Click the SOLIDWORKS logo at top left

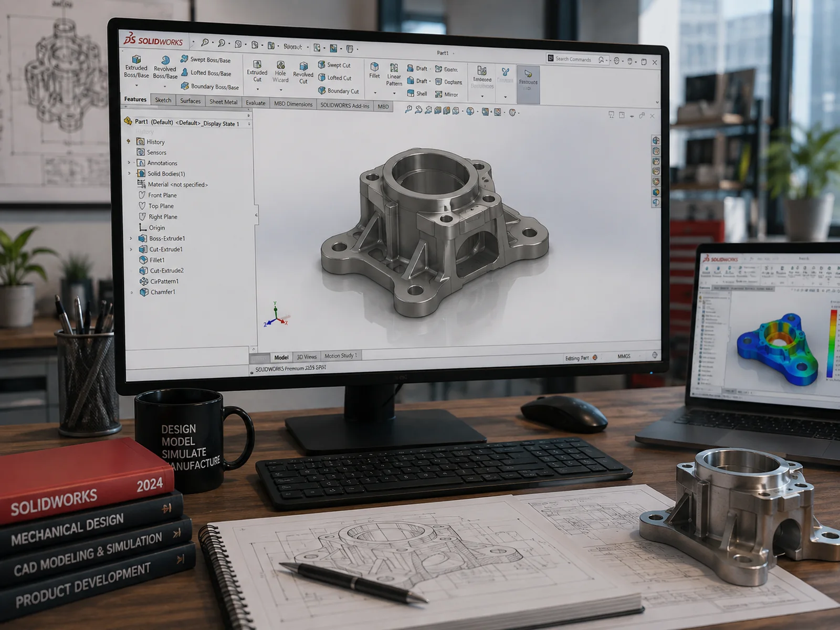[153, 40]
